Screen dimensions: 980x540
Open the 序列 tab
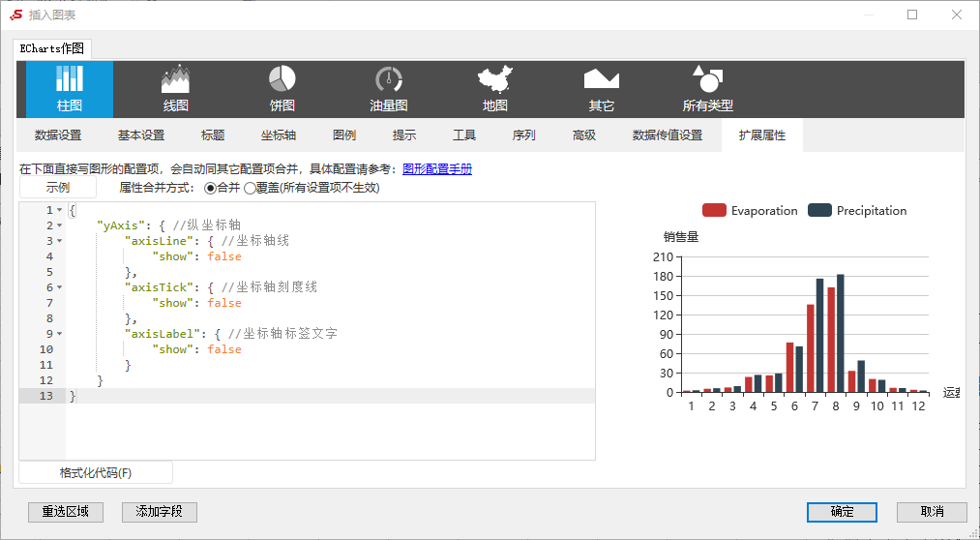(523, 135)
